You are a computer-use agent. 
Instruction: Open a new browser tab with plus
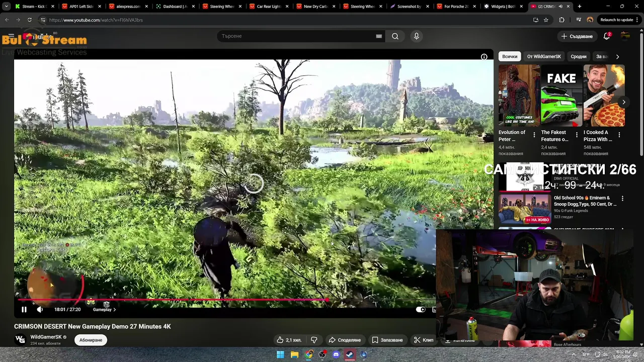click(x=580, y=7)
